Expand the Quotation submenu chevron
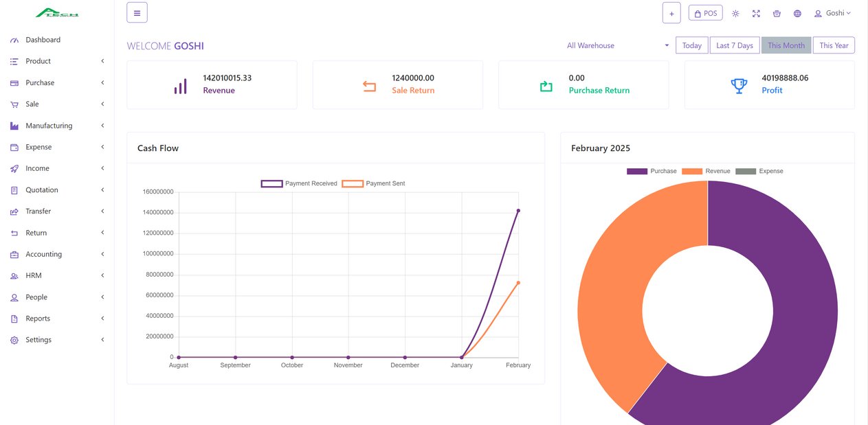This screenshot has width=868, height=425. [x=102, y=190]
